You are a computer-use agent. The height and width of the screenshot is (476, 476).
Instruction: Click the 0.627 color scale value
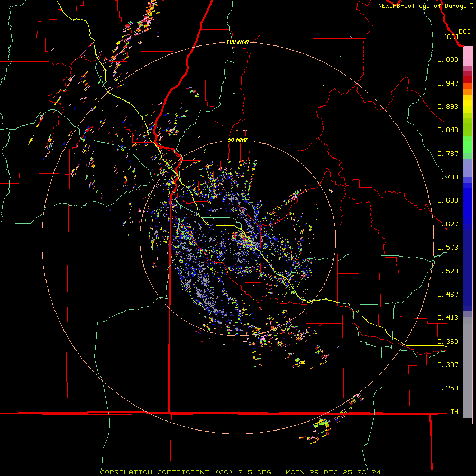448,224
